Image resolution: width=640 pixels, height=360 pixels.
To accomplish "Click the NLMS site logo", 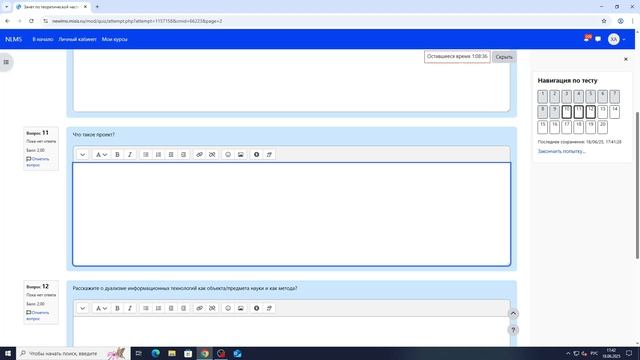I will tap(13, 39).
